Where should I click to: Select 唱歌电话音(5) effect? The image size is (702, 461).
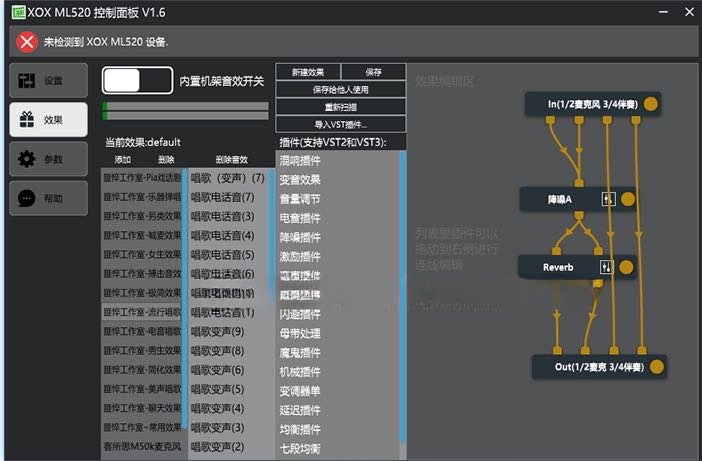(x=228, y=255)
